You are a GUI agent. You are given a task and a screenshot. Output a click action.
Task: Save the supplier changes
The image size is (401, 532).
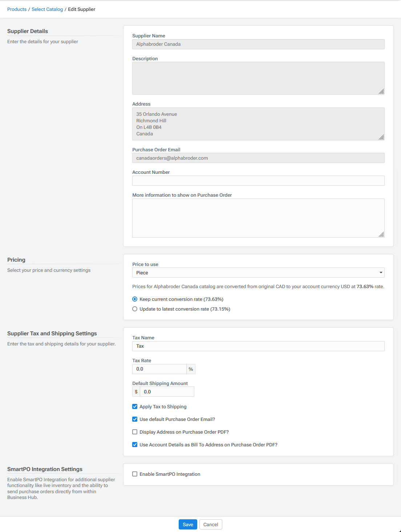187,524
